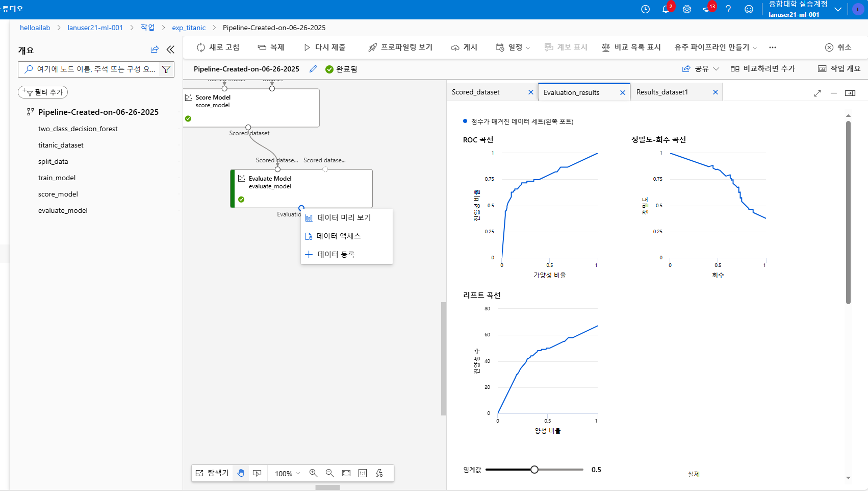
Task: Open the helloailab breadcrumb link
Action: (x=35, y=28)
